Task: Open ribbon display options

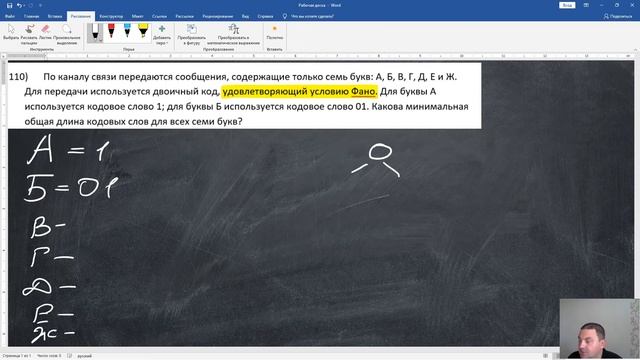Action: 586,5
